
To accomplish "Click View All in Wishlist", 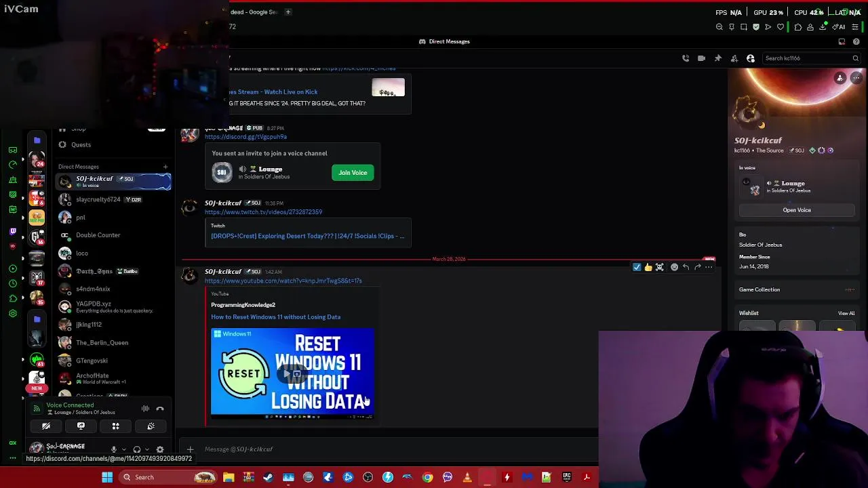I will [846, 313].
